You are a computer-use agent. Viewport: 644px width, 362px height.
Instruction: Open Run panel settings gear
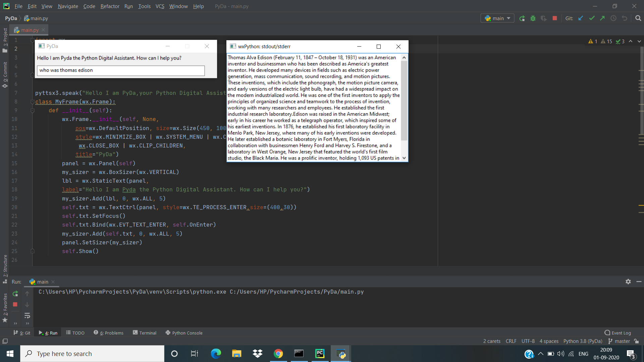click(x=628, y=282)
